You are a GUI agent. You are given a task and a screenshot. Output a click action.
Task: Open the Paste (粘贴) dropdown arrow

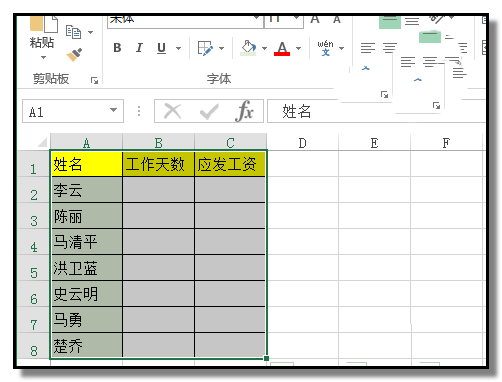(x=43, y=57)
